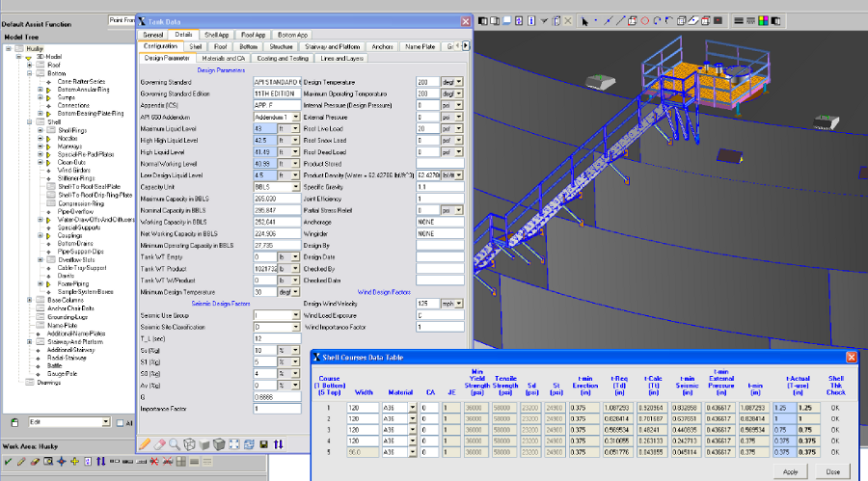
Task: Click the green checkmark icon in bottom toolbar
Action: (x=8, y=462)
